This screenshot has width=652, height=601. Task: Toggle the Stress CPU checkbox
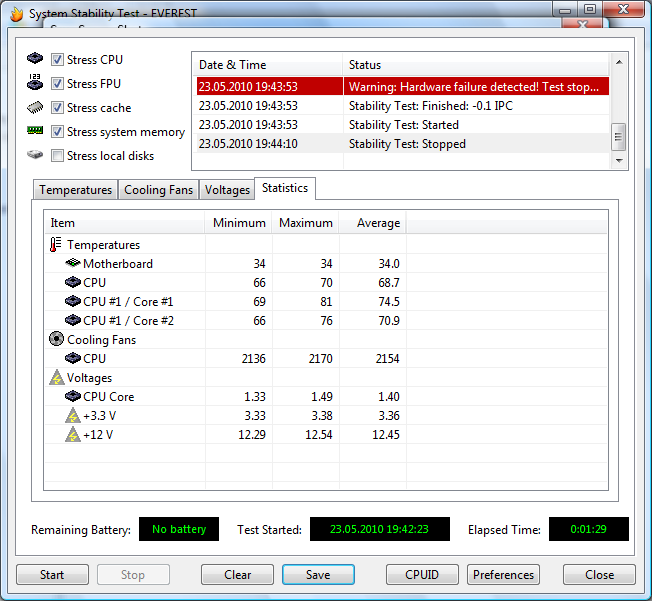57,59
